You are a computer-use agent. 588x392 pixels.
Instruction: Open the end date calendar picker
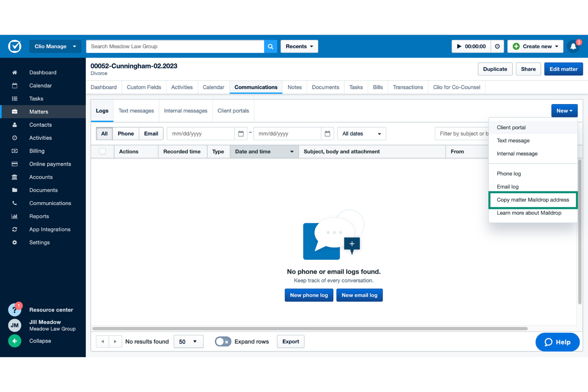tap(327, 134)
